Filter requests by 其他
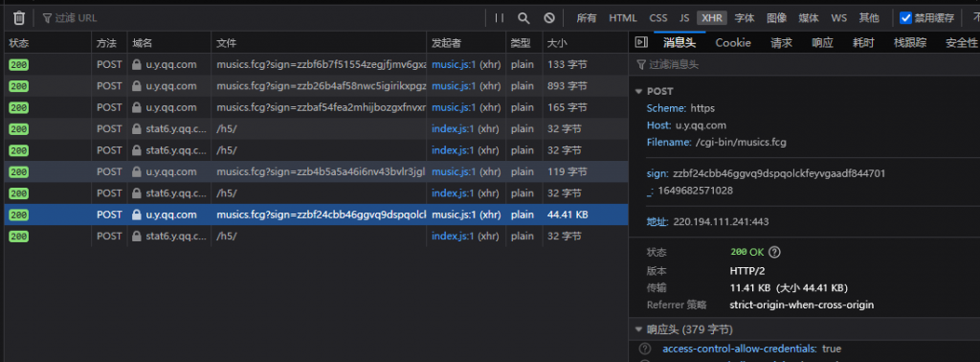This screenshot has height=362, width=980. 869,18
